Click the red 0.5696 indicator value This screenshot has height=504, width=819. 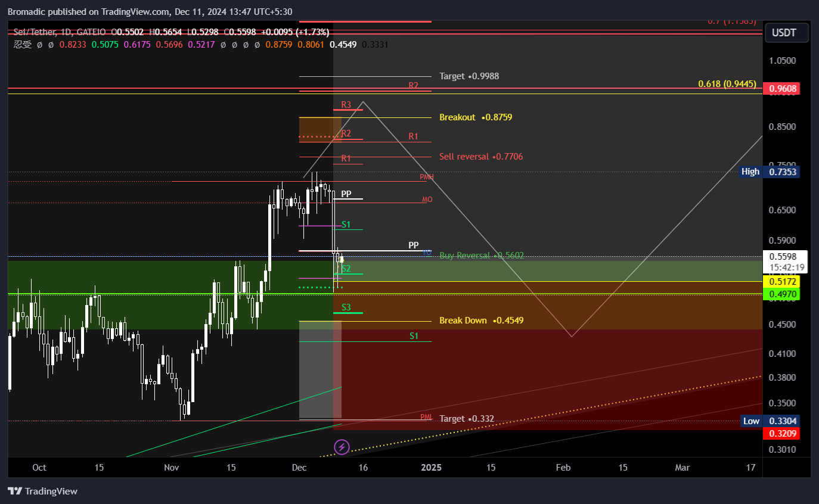click(169, 44)
